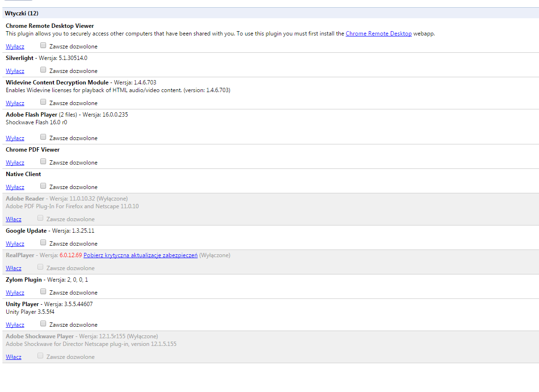539x392 pixels.
Task: Click greyed always allowed checkbox for RealPlayer
Action: coord(40,267)
